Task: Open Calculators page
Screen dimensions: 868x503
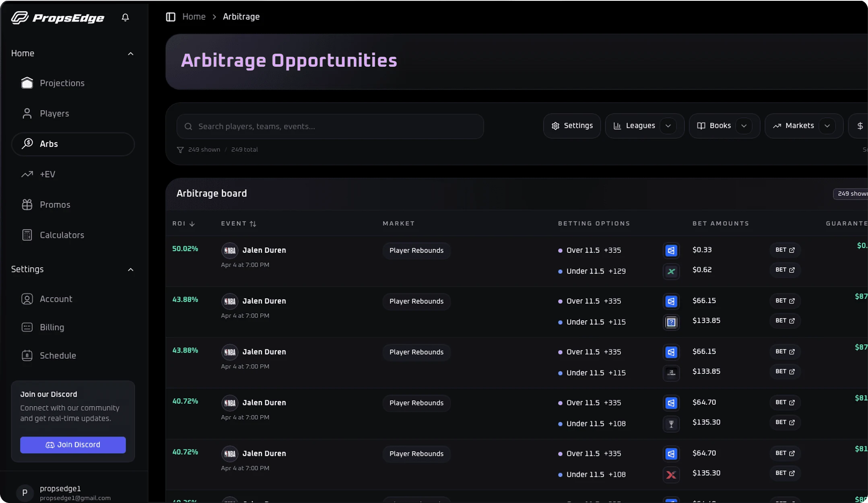Action: (x=73, y=235)
